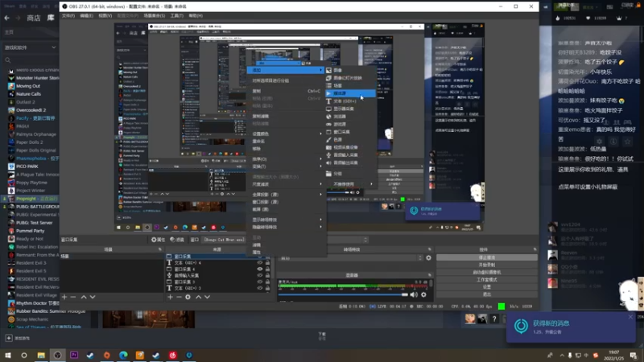Open Steam 商店 store tab
This screenshot has width=644, height=362.
tap(34, 18)
